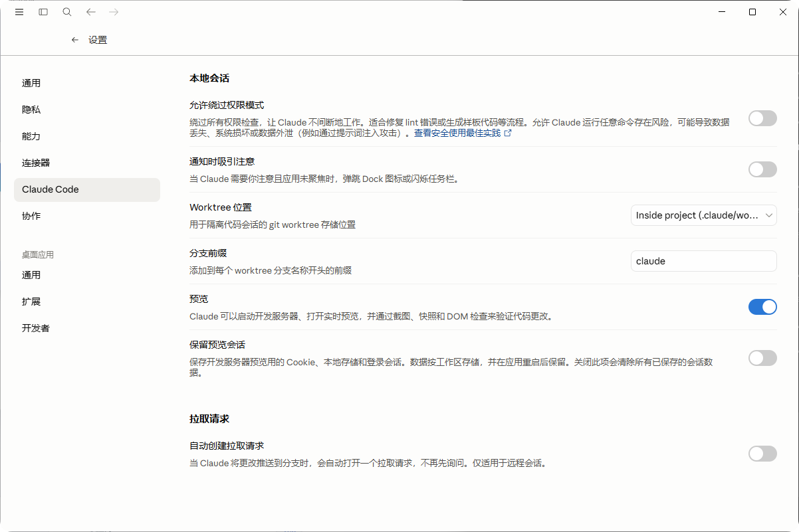The image size is (799, 532).
Task: Click the 拉取请求 section heading
Action: (x=209, y=419)
